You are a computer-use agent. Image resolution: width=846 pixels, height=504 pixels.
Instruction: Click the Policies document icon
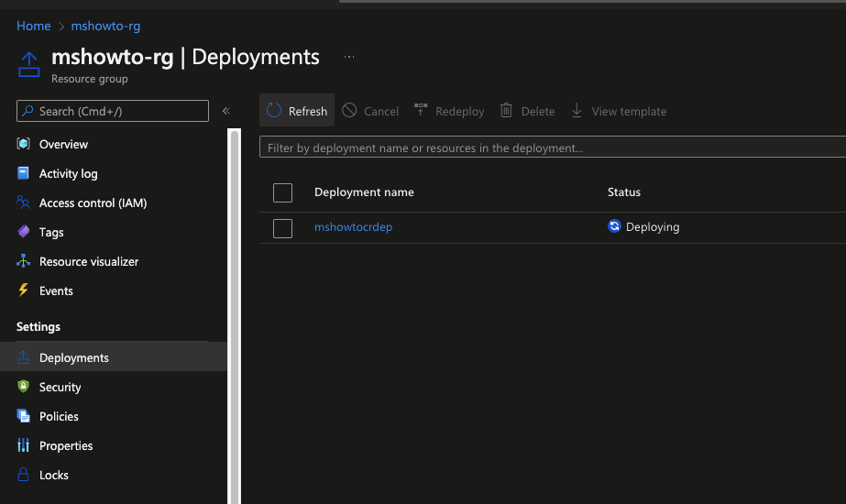[x=23, y=415]
